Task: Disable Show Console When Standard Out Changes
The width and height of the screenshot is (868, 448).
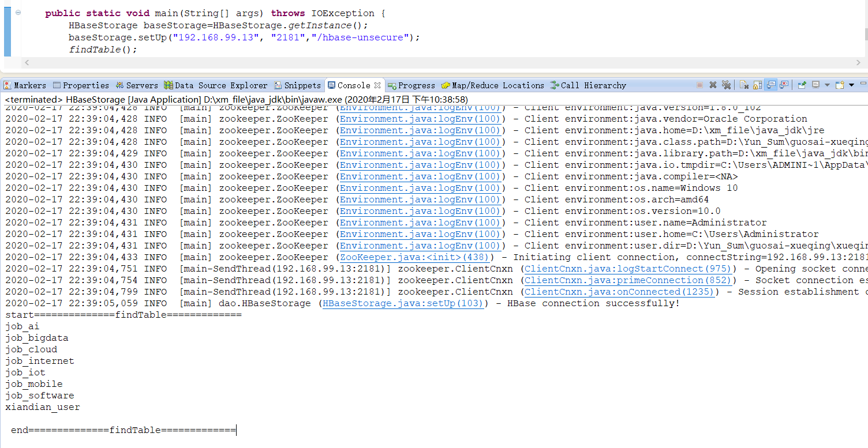Action: tap(771, 84)
